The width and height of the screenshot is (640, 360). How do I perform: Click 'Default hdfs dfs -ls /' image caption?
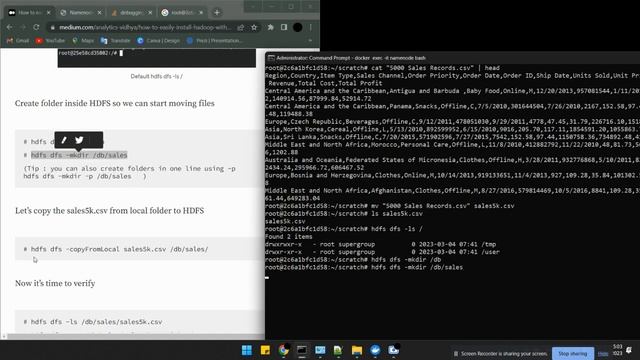tap(157, 76)
